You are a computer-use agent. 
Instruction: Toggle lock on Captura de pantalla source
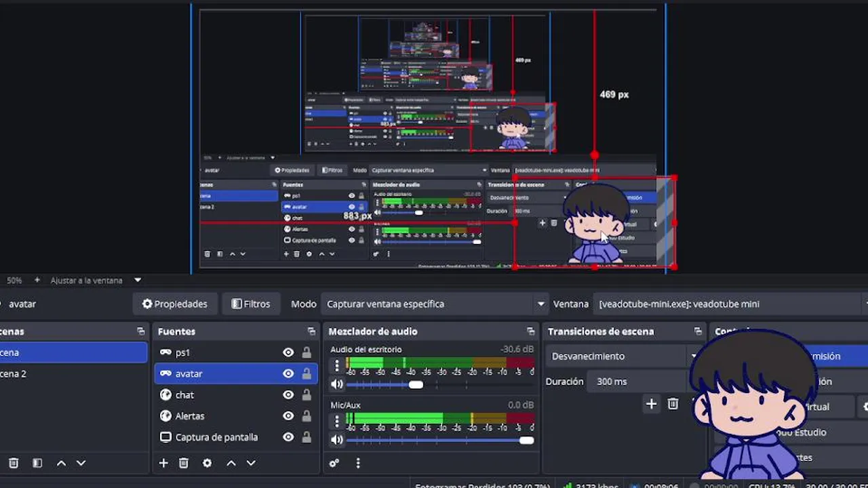click(x=307, y=437)
